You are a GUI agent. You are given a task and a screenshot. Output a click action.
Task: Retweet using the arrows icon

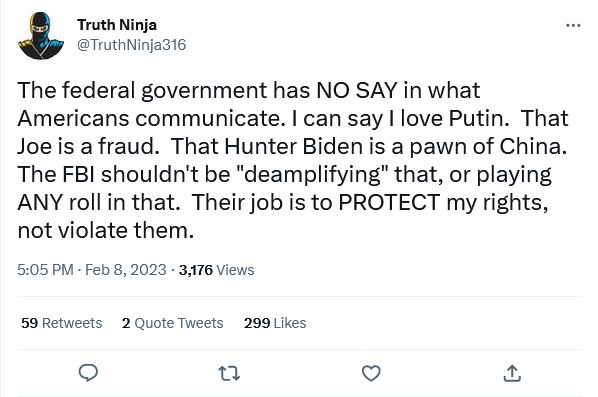[229, 373]
